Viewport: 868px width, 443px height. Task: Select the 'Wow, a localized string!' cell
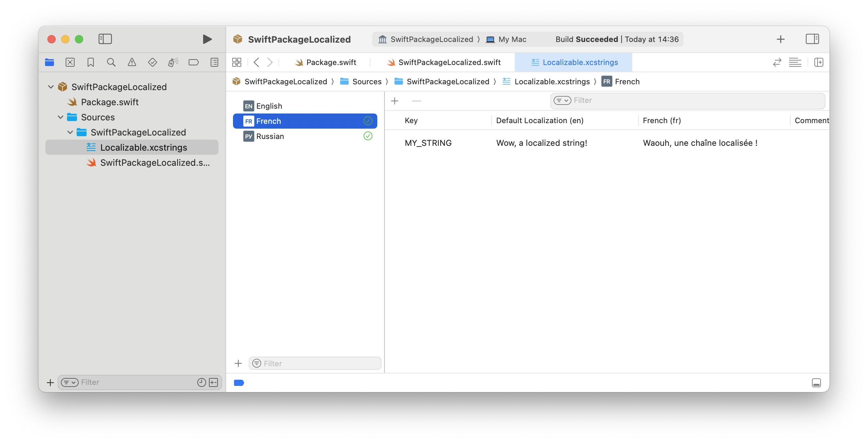(x=542, y=143)
